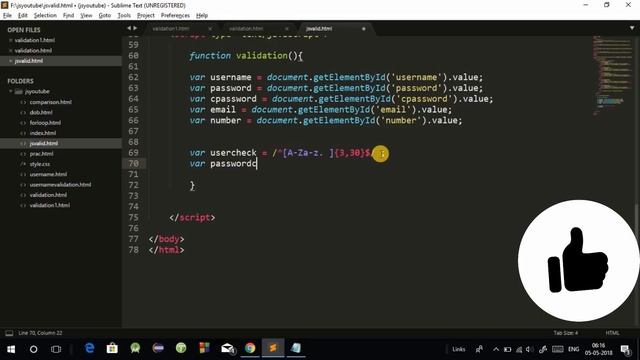The image size is (640, 360).
Task: Open the View menu
Action: pyautogui.click(x=86, y=16)
